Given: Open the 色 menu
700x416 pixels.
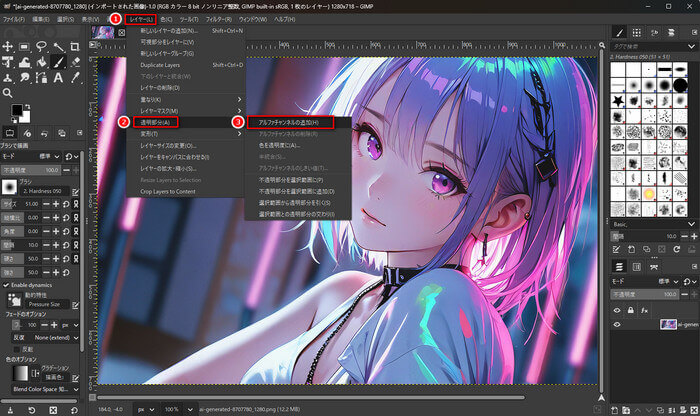Looking at the screenshot, I should [x=166, y=19].
